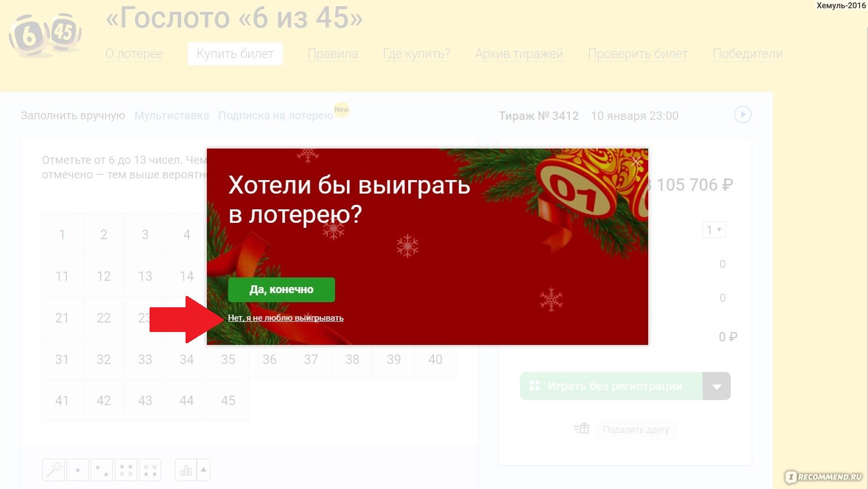Open the bar chart statistics icon
868x489 pixels.
click(x=186, y=470)
